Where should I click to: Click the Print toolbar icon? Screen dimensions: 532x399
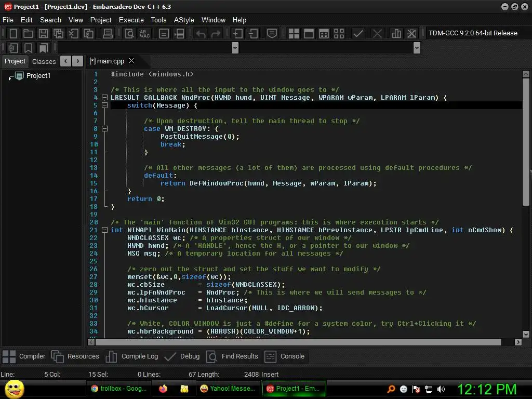[108, 33]
